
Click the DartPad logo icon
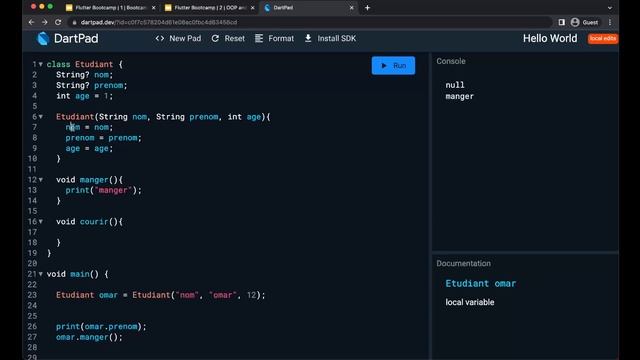coord(43,38)
